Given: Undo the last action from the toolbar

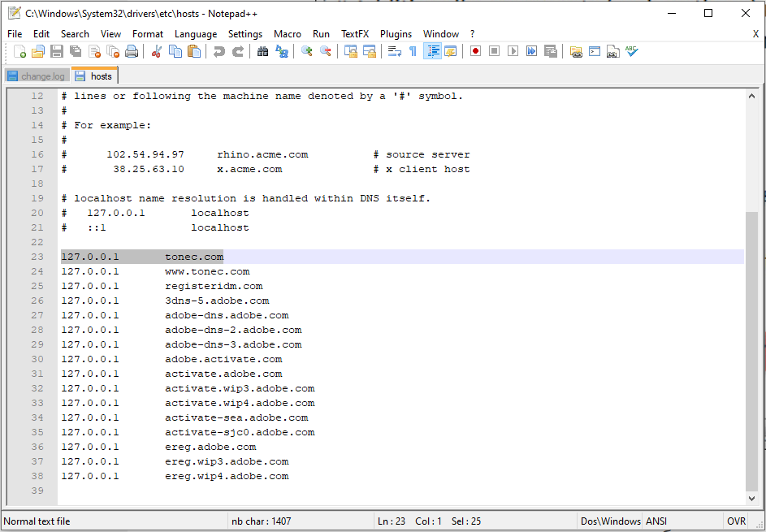Looking at the screenshot, I should coord(219,51).
